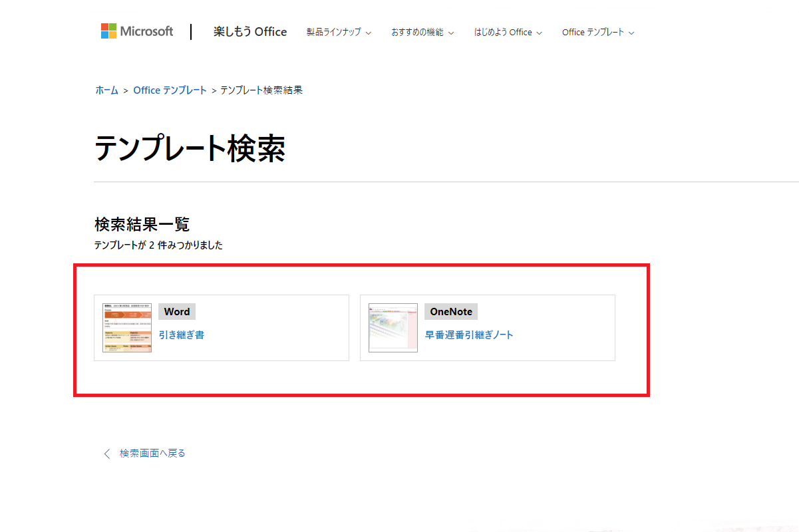This screenshot has height=532, width=799.
Task: Expand the chevron beside 製品ラインナップ
Action: click(x=369, y=33)
